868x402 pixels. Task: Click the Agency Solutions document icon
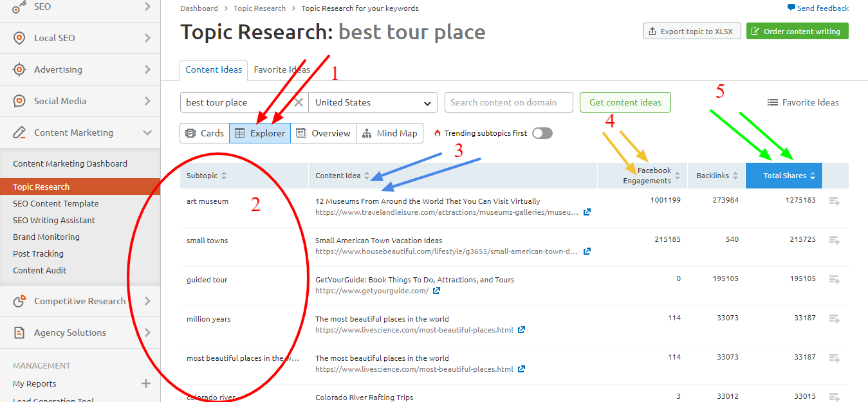point(20,333)
